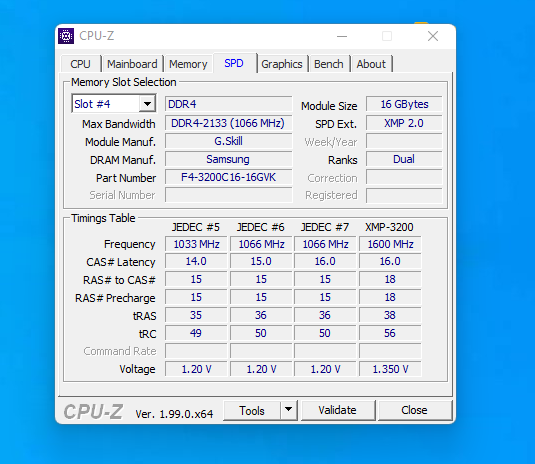Click the CPU-Z app icon in title bar
This screenshot has height=464, width=535.
pos(66,36)
